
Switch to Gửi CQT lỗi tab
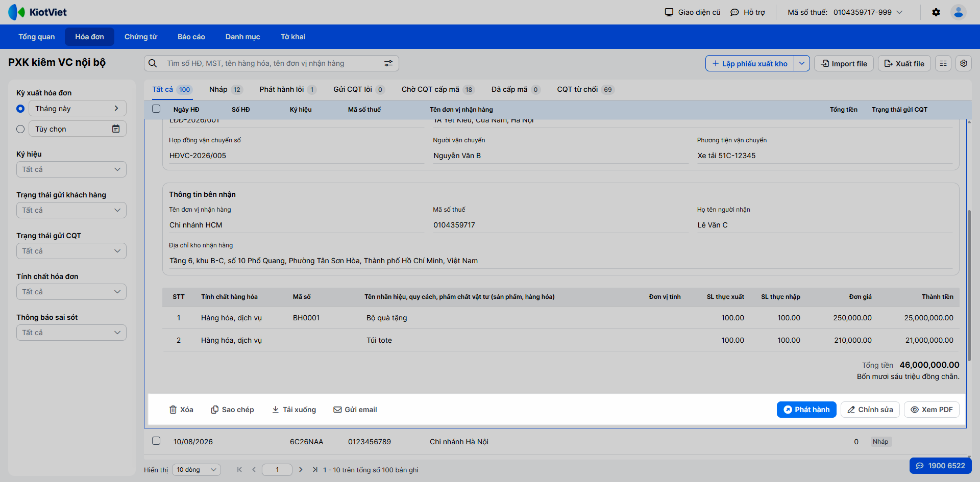pyautogui.click(x=359, y=89)
